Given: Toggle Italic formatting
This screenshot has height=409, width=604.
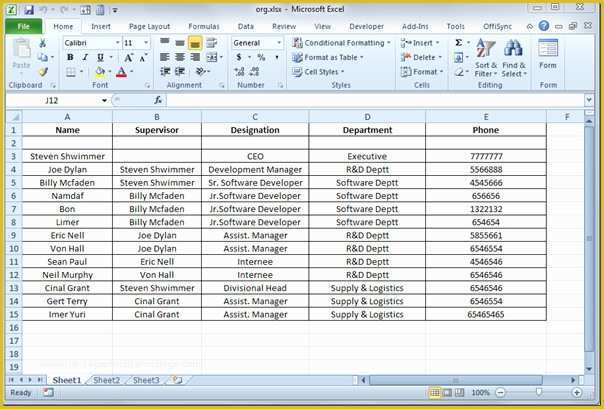Looking at the screenshot, I should point(85,58).
